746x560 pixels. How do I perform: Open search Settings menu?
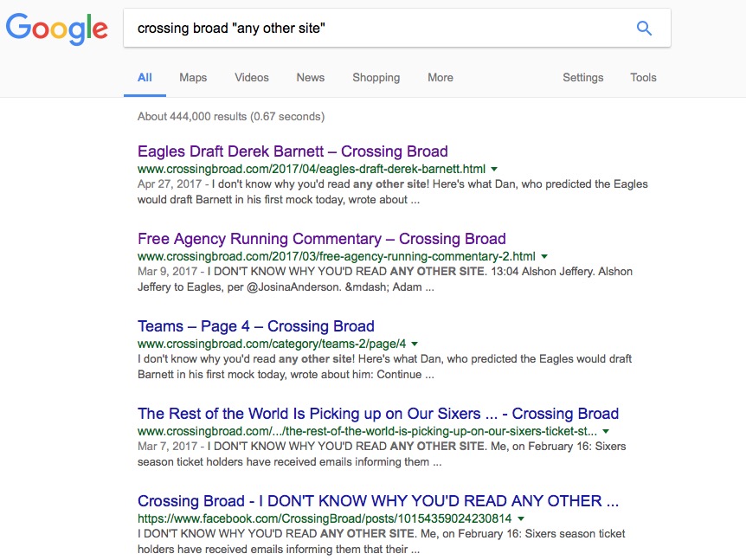coord(583,78)
